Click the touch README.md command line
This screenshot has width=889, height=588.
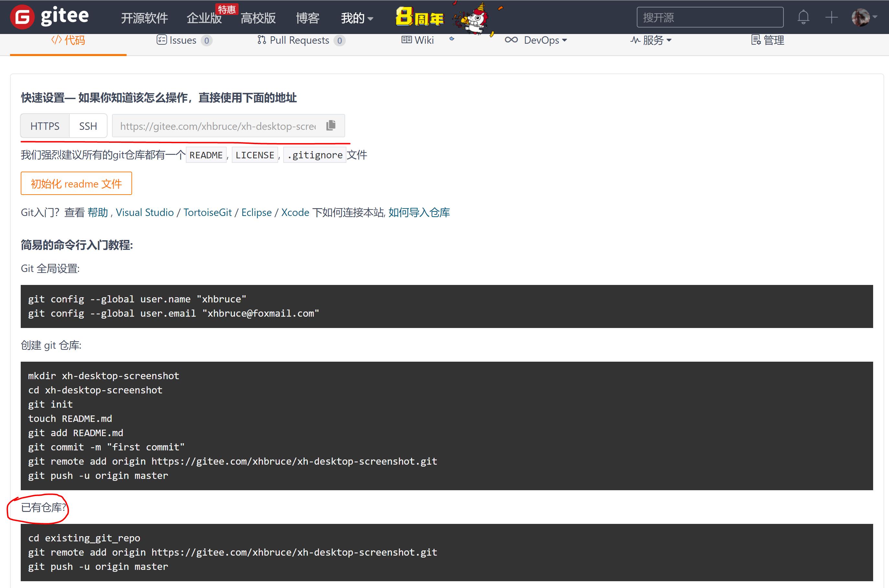coord(70,419)
